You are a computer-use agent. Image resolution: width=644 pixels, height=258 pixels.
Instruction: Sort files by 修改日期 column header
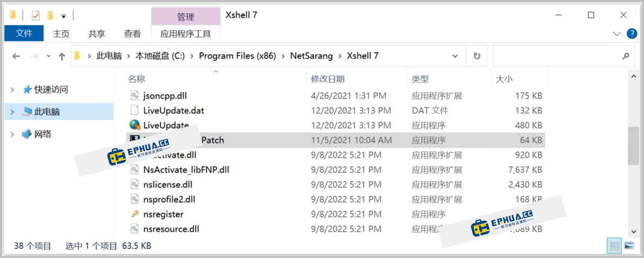click(x=328, y=79)
